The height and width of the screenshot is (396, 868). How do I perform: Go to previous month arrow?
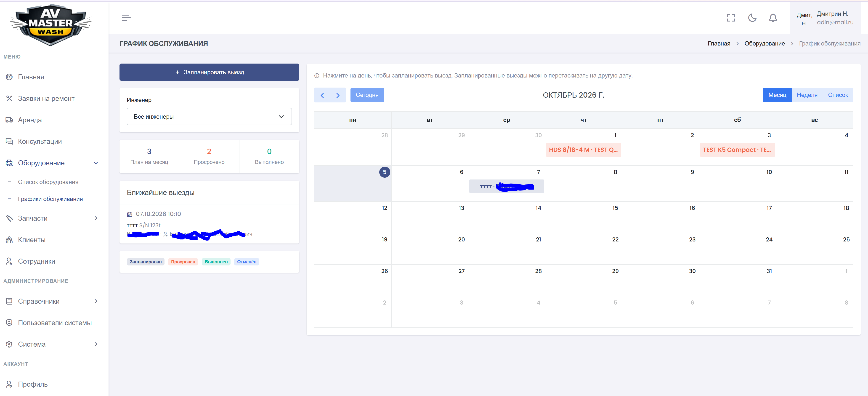coord(322,95)
